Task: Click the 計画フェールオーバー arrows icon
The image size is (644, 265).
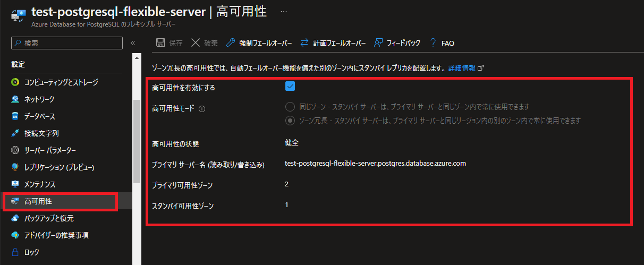Action: (304, 43)
